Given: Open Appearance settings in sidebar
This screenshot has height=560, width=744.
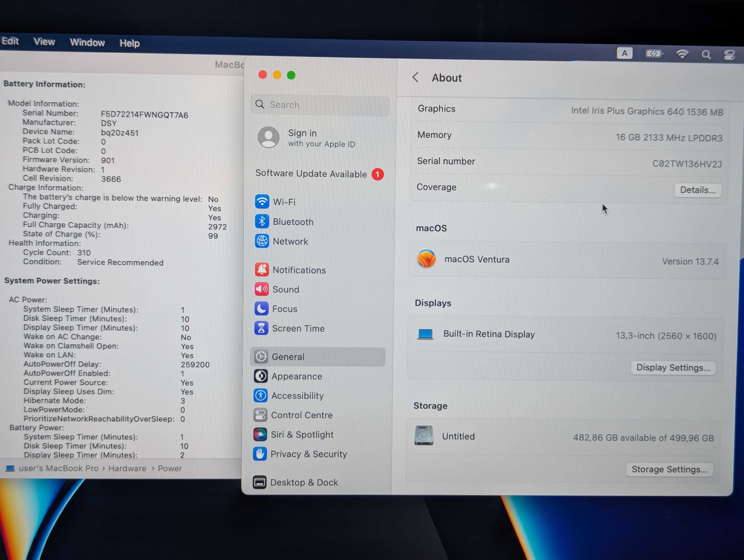Looking at the screenshot, I should click(x=288, y=376).
